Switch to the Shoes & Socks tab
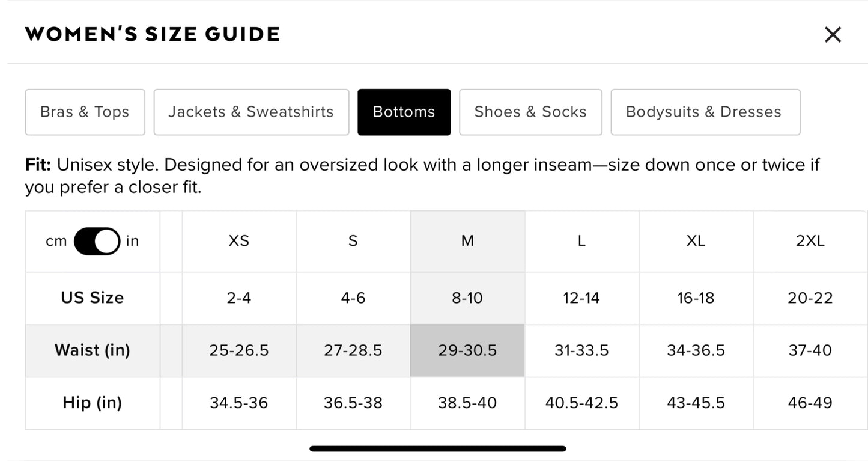868x461 pixels. 530,112
